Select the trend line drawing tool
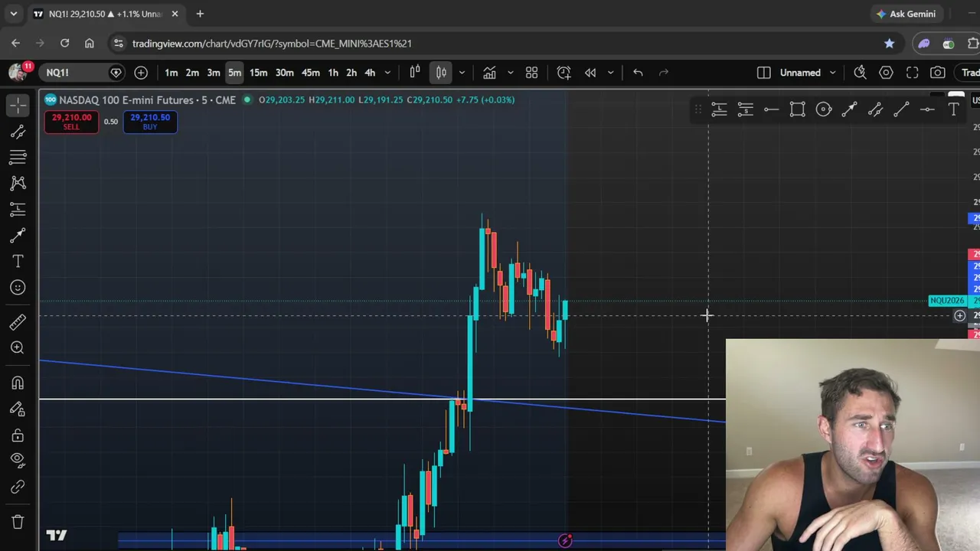Image resolution: width=980 pixels, height=551 pixels. tap(18, 132)
